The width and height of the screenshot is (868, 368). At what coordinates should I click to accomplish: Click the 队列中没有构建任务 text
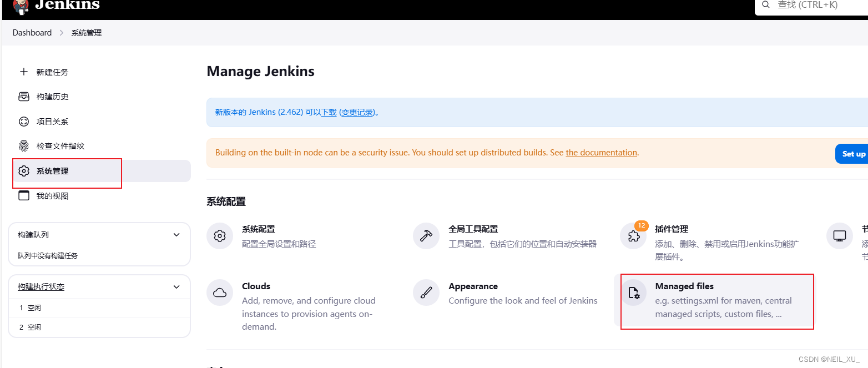click(x=48, y=256)
